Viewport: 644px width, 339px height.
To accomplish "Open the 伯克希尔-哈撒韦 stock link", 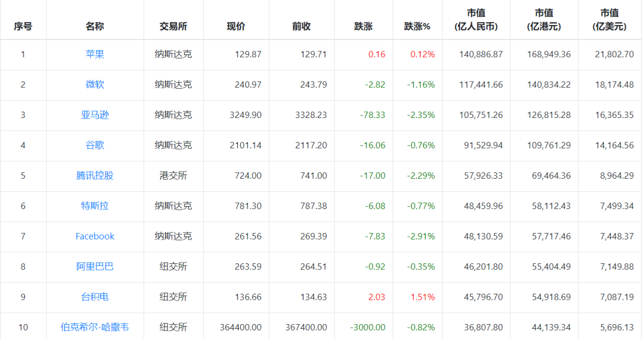I will tap(95, 328).
